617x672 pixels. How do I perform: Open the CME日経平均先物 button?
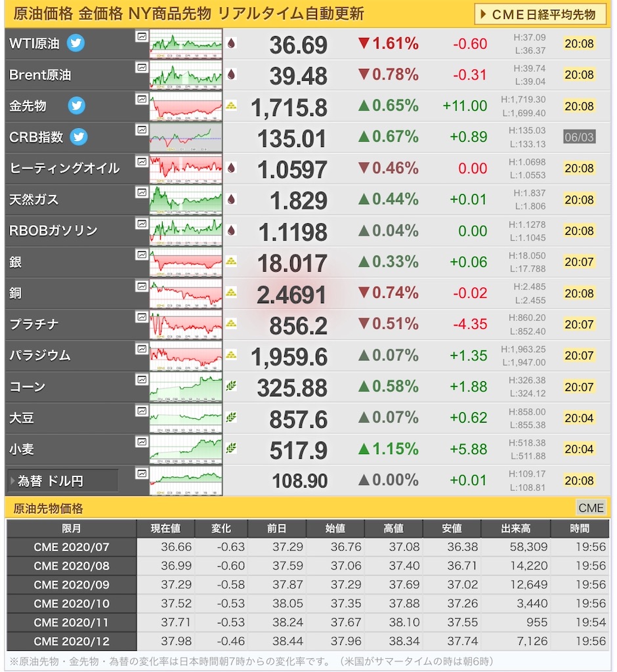point(540,14)
